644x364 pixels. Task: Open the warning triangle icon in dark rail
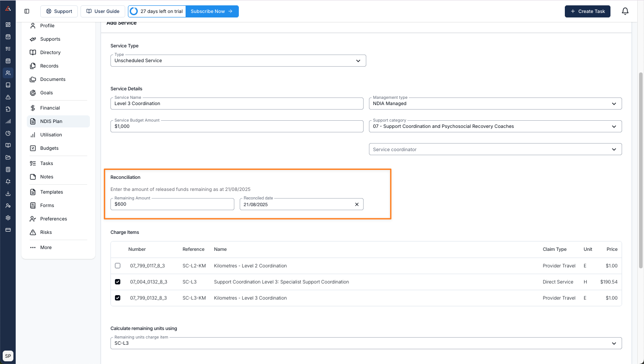pos(8,97)
